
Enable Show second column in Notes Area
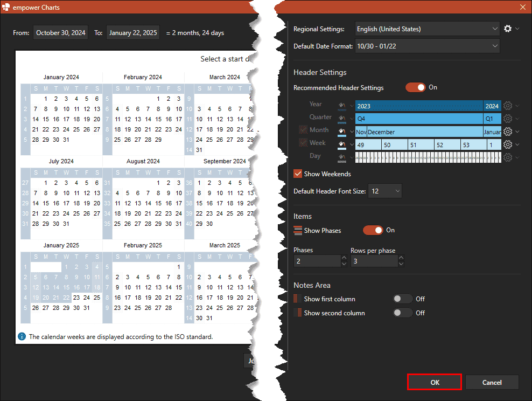403,312
